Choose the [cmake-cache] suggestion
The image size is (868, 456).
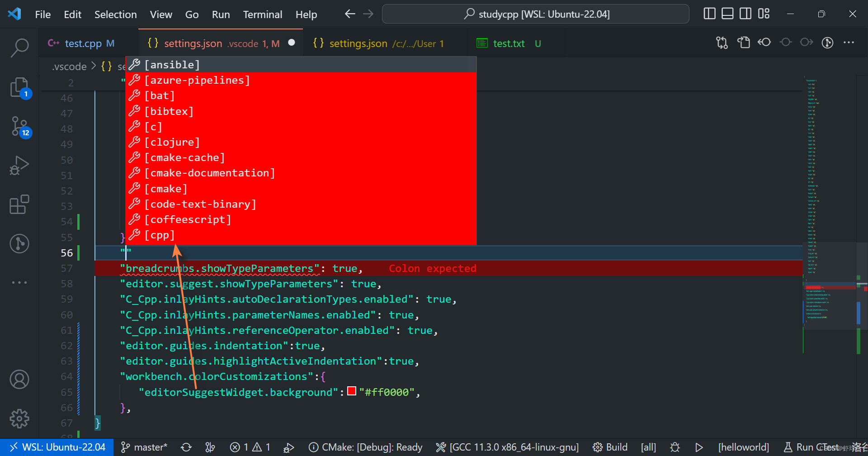(301, 157)
